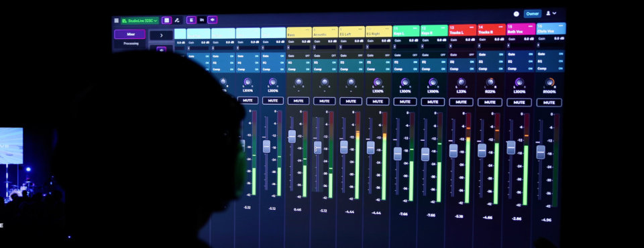The height and width of the screenshot is (248, 644).
Task: Click the -4.96 fader value under Chris Vox
Action: 546,220
